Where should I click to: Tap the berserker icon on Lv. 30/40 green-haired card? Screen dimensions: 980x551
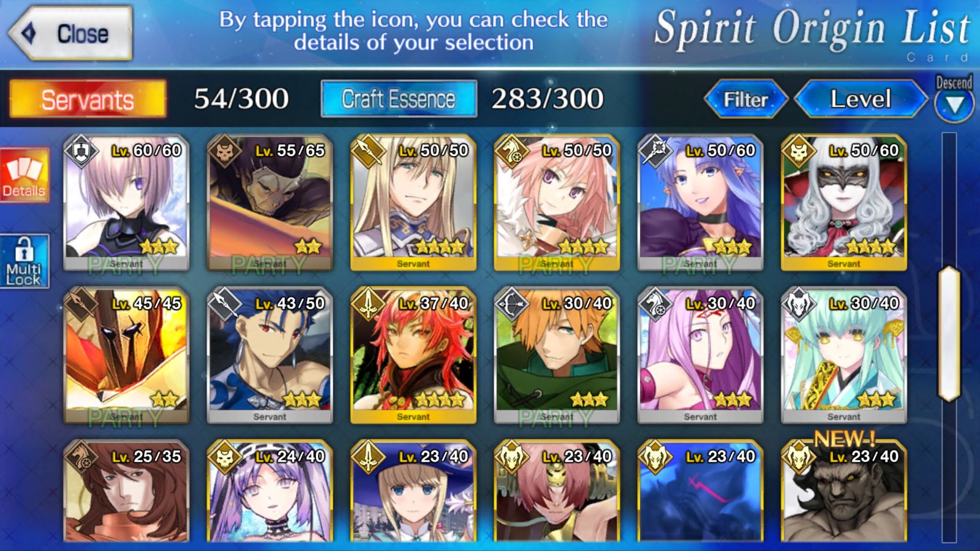click(x=799, y=304)
